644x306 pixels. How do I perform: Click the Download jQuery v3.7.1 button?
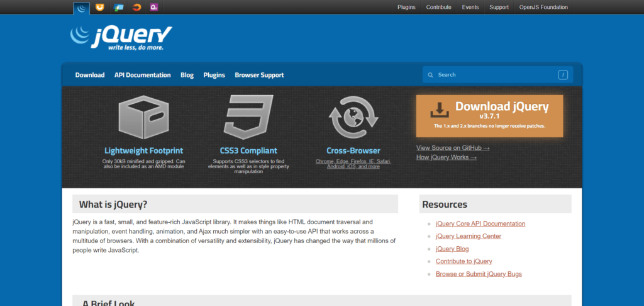point(489,116)
